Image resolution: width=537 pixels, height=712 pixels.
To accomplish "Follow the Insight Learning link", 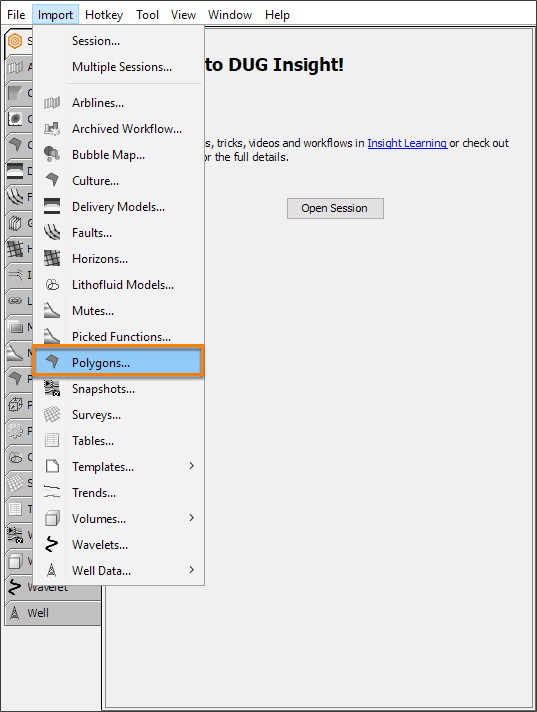I will (x=407, y=143).
